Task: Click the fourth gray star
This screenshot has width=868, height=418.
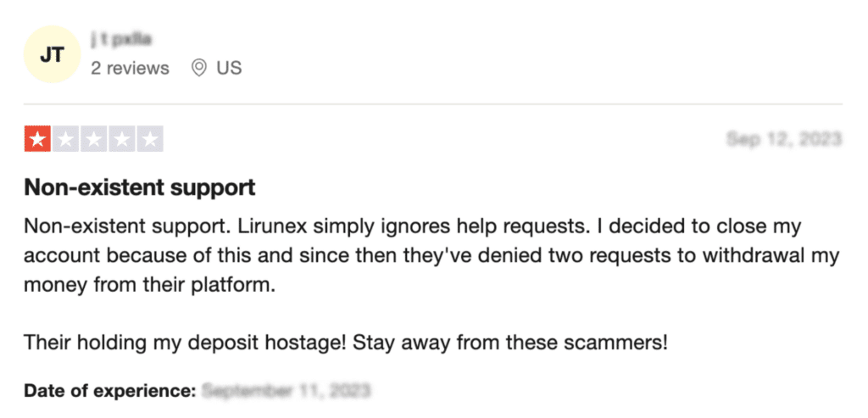Action: (x=122, y=139)
